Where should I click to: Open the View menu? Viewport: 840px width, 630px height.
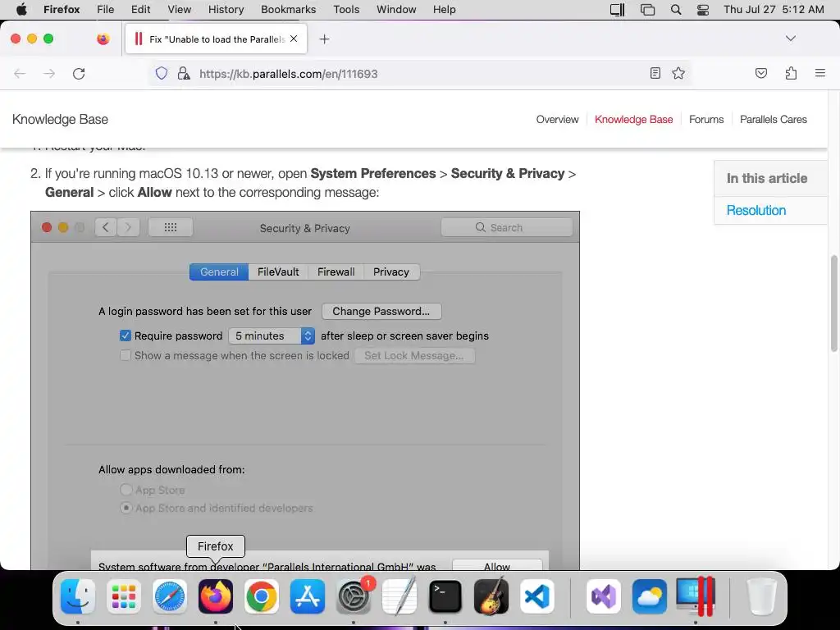[x=179, y=10]
